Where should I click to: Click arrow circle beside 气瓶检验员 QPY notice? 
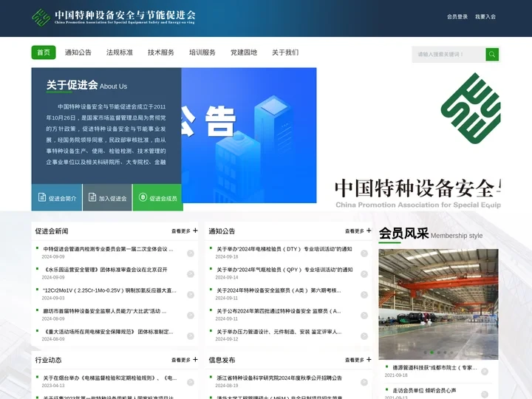point(364,274)
